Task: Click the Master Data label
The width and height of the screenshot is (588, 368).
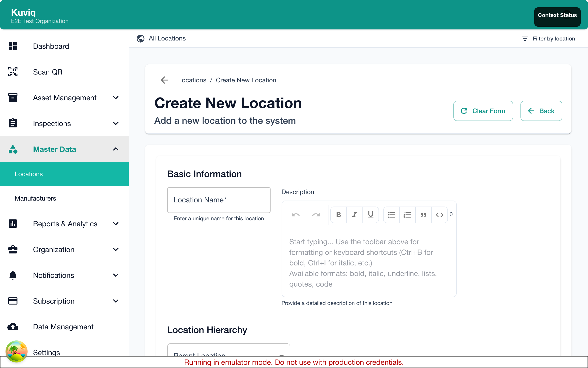Action: click(x=54, y=149)
